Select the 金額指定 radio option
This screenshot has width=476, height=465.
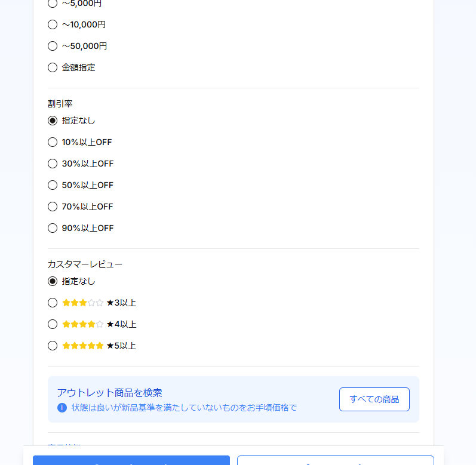coord(53,67)
